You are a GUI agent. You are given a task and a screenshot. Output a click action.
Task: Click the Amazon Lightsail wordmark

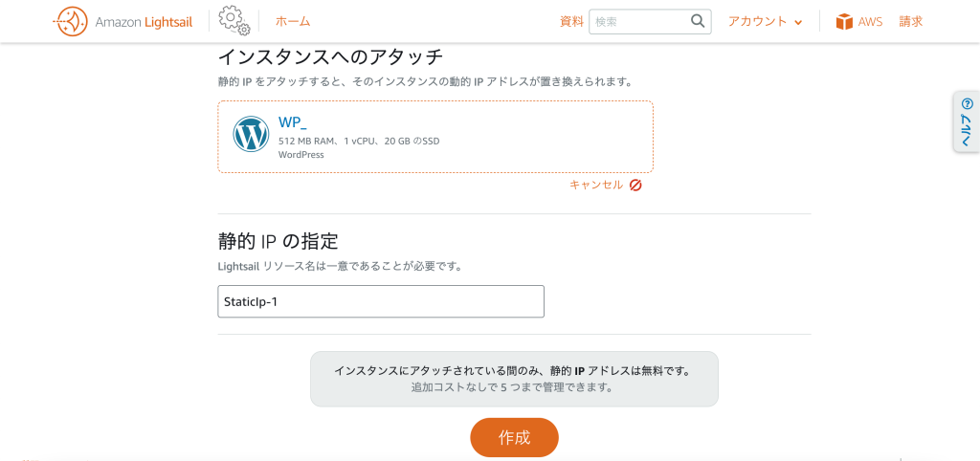point(144,22)
